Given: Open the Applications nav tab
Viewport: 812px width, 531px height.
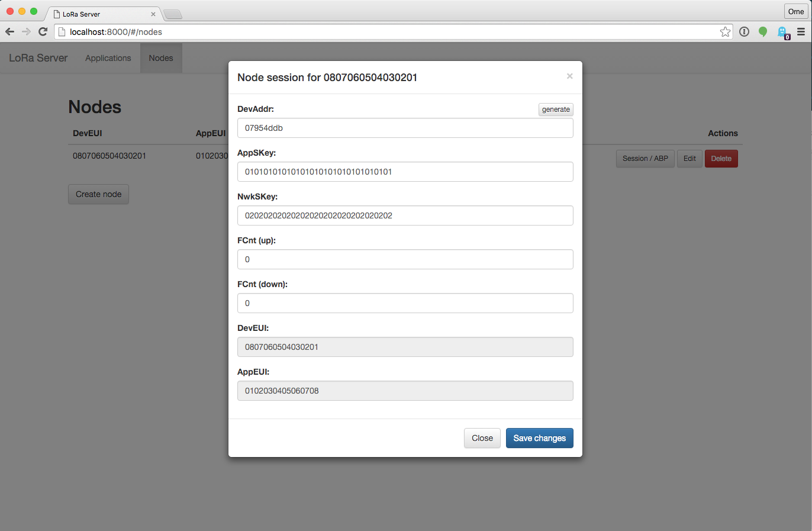Looking at the screenshot, I should 108,58.
